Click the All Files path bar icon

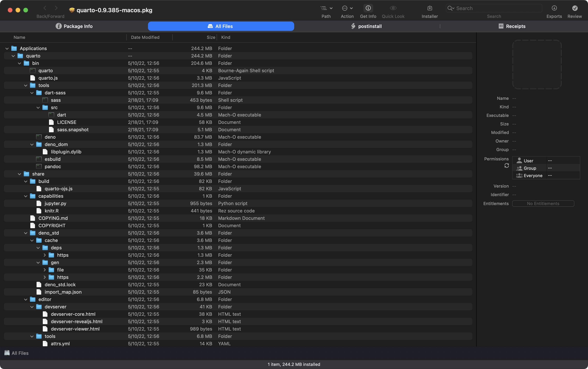[x=7, y=353]
